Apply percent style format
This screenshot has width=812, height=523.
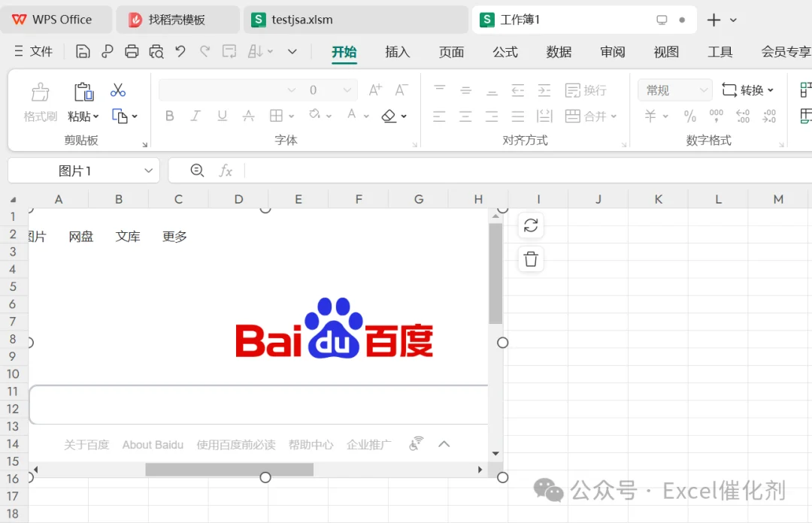coord(689,116)
